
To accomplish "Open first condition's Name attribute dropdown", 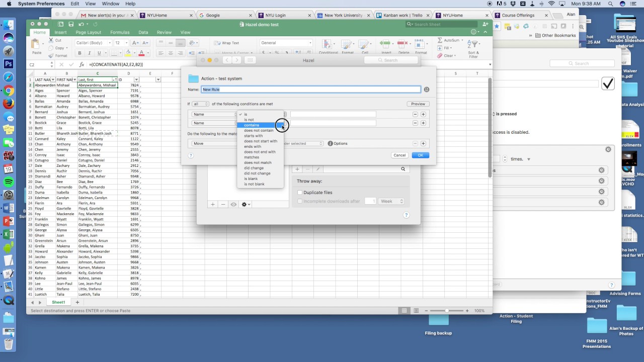I will point(214,114).
